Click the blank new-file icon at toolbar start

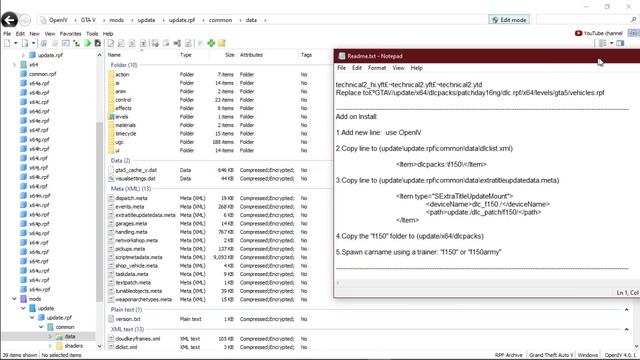[7, 43]
